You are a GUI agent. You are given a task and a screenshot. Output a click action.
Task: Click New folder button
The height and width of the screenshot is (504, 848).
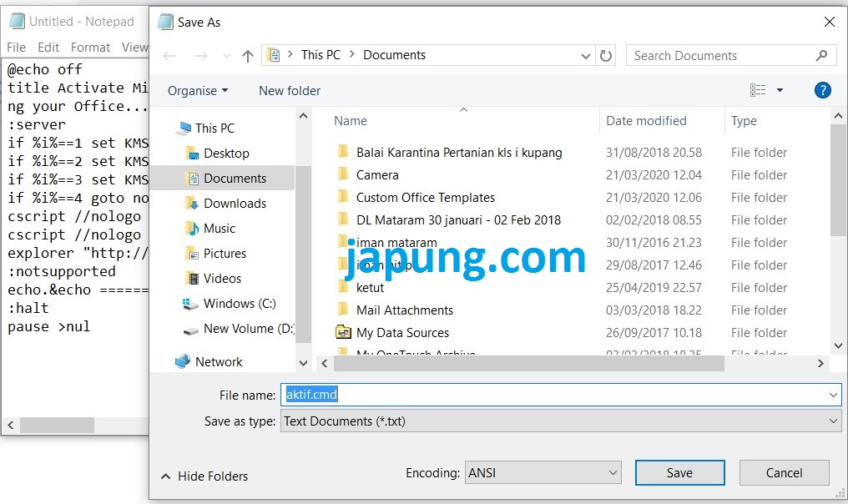tap(290, 91)
